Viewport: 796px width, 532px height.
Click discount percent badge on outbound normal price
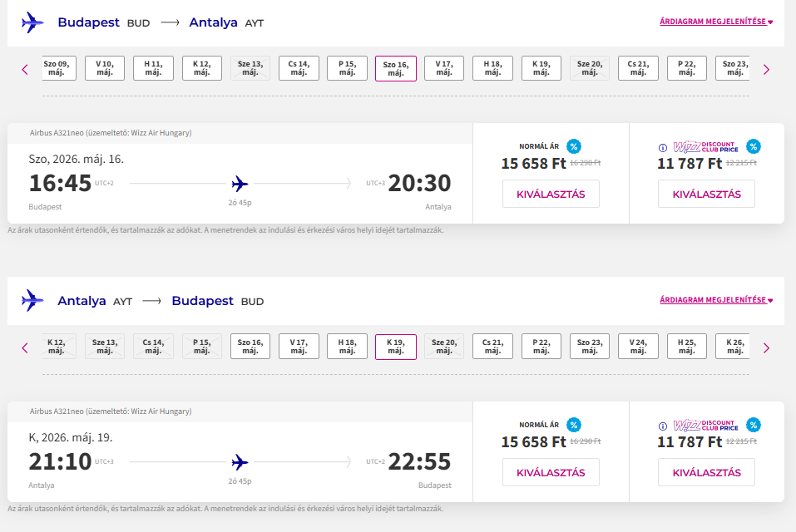coord(574,146)
